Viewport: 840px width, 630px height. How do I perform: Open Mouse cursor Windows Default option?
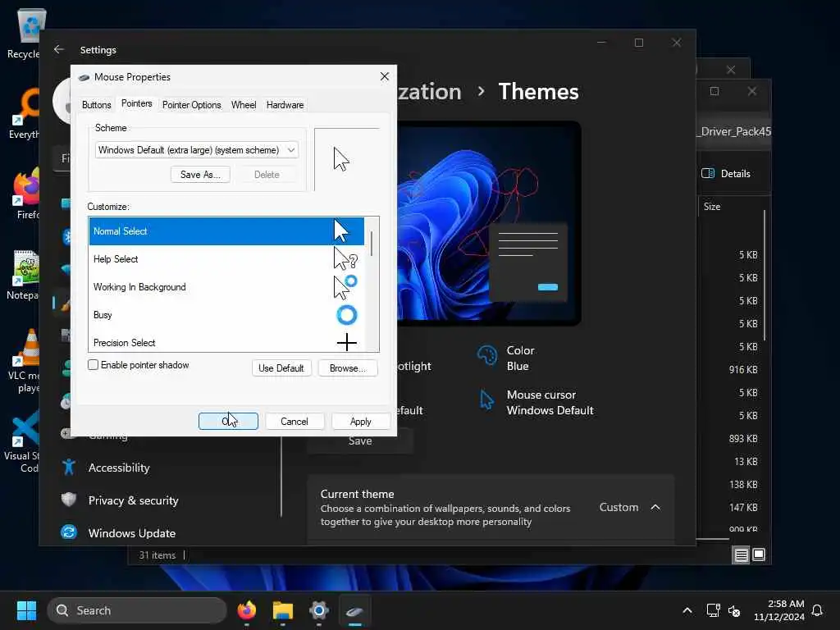click(536, 402)
